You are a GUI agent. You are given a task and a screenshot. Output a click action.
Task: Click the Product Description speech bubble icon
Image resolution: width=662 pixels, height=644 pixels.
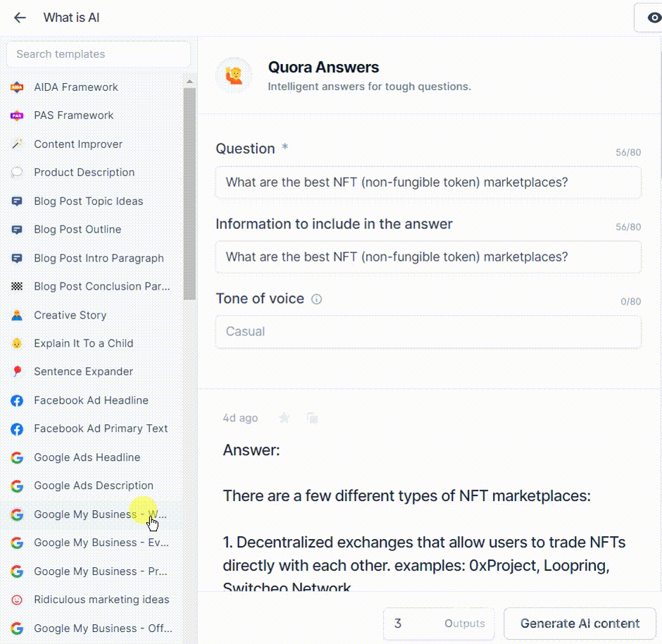tap(17, 173)
